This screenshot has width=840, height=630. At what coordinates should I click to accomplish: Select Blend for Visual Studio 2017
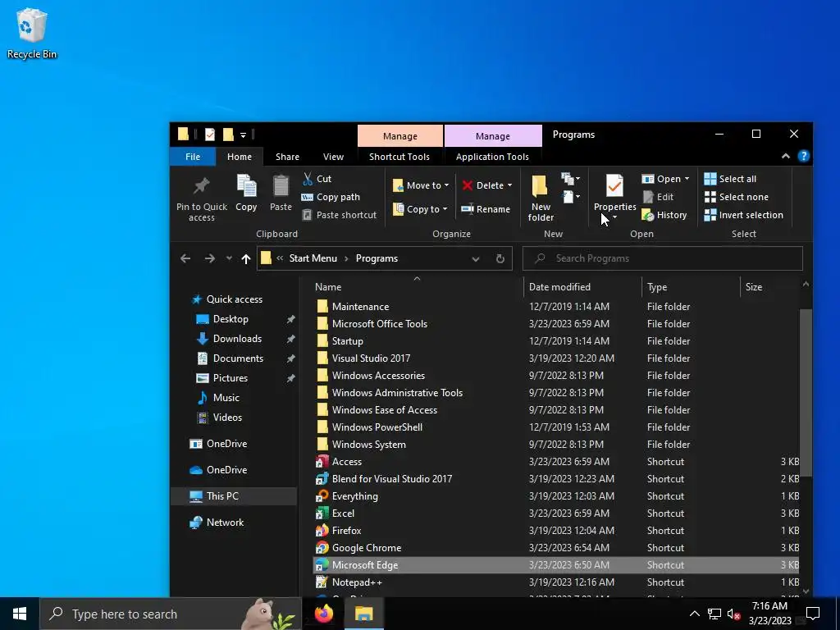point(555,479)
